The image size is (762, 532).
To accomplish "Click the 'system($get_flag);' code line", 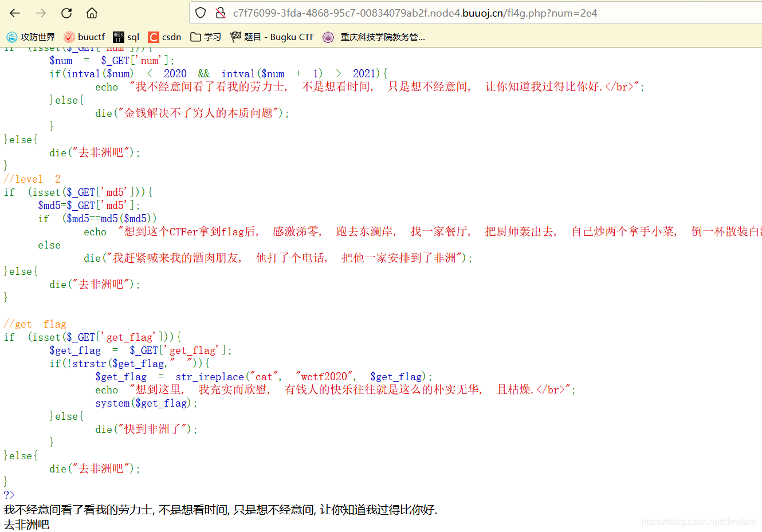I will [x=146, y=403].
